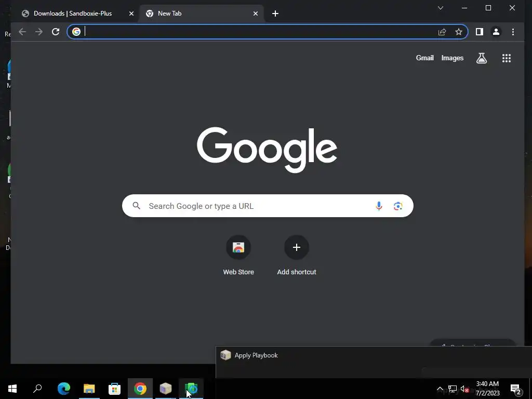This screenshot has width=532, height=399.
Task: Open File Explorer from the taskbar
Action: [x=89, y=389]
